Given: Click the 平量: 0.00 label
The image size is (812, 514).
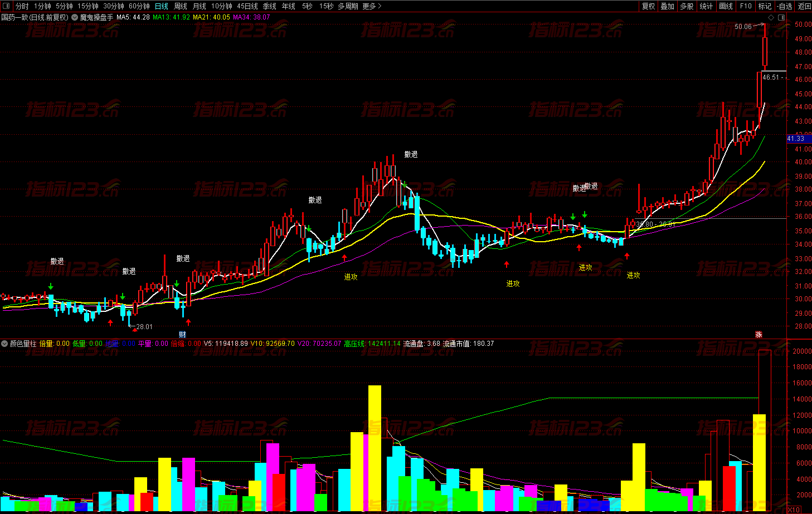Looking at the screenshot, I should click(153, 344).
